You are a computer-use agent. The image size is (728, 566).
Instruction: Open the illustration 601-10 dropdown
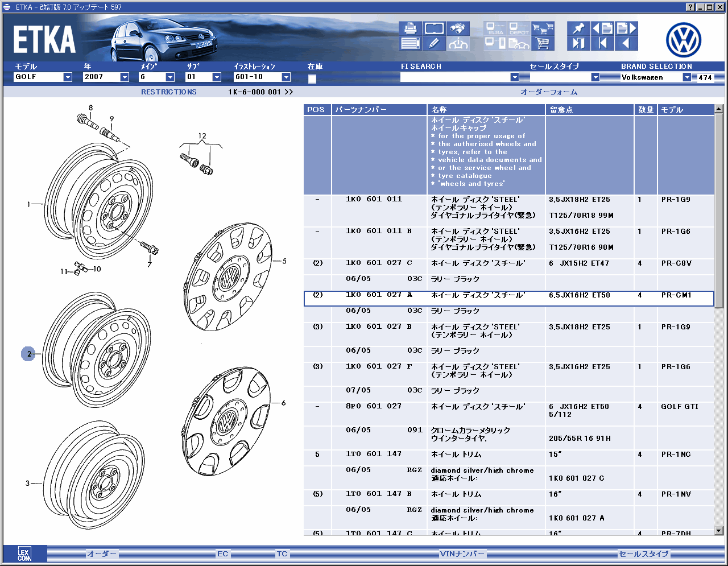tap(286, 77)
